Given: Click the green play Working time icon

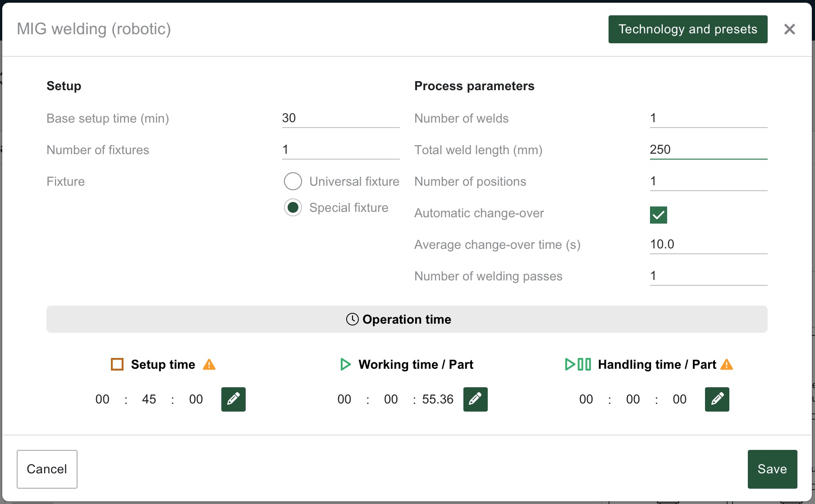Looking at the screenshot, I should pos(345,364).
